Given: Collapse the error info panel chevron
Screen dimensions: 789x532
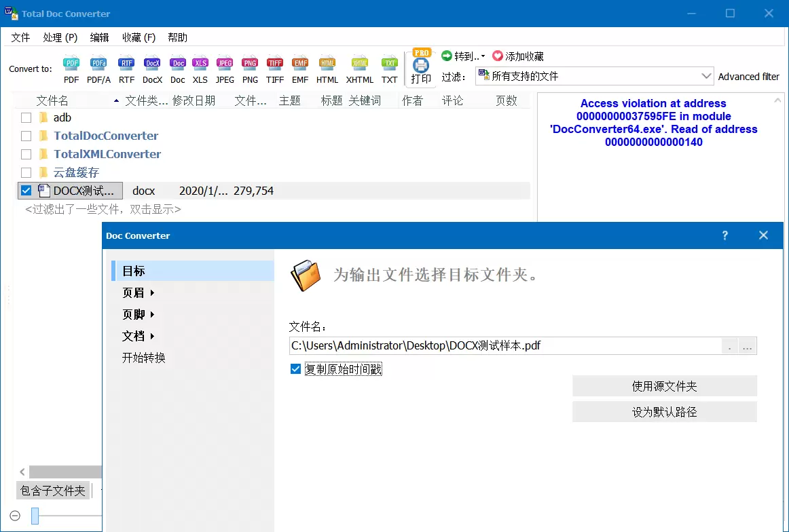Looking at the screenshot, I should click(x=778, y=100).
